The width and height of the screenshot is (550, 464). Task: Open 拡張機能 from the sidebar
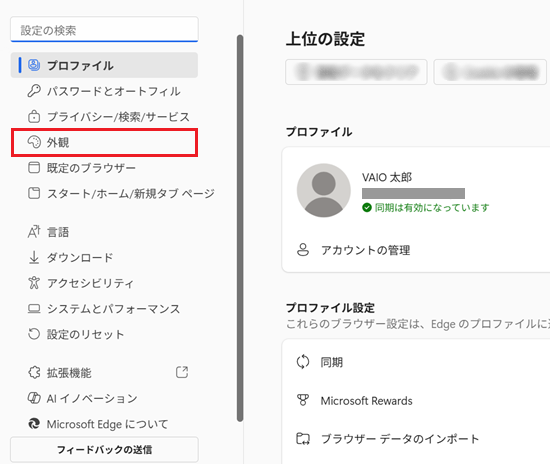tap(104, 372)
